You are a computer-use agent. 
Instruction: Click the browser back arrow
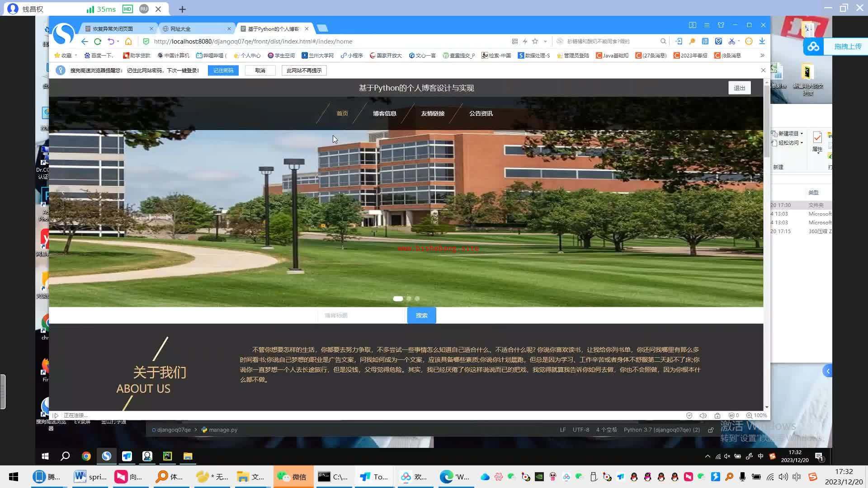[85, 42]
